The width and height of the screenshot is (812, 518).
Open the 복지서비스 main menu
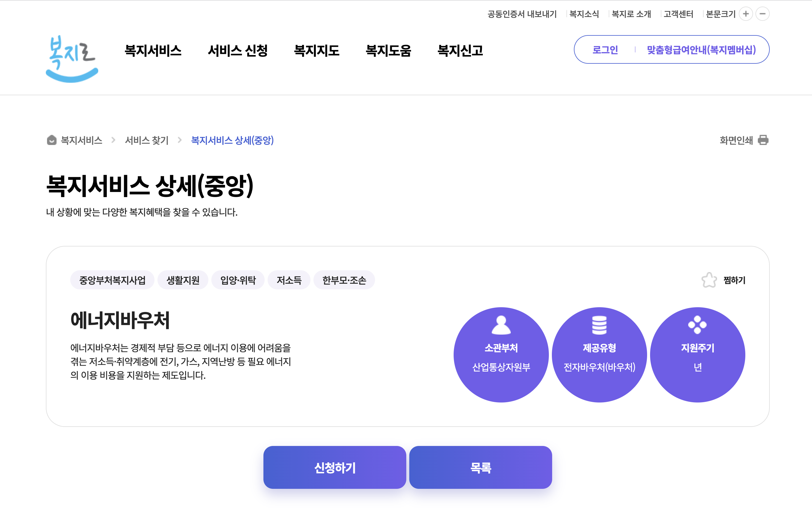153,51
